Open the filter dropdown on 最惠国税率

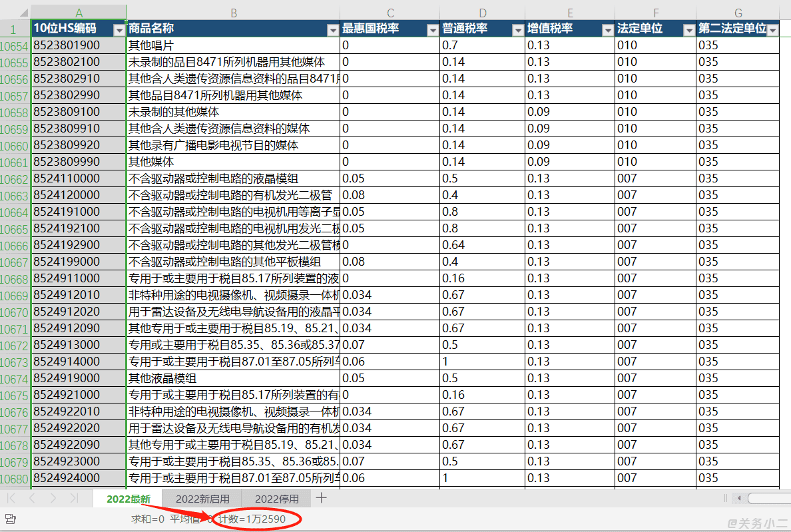coord(432,29)
